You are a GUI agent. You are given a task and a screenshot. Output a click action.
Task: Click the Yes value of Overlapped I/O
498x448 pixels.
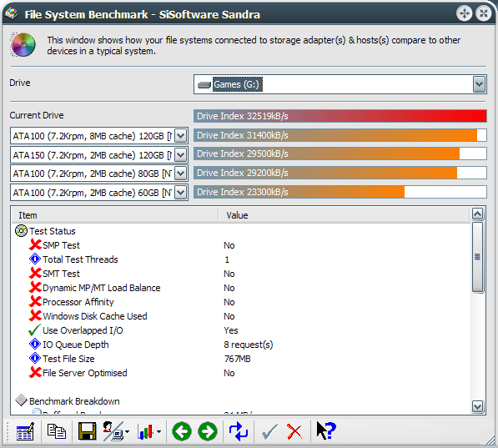230,330
